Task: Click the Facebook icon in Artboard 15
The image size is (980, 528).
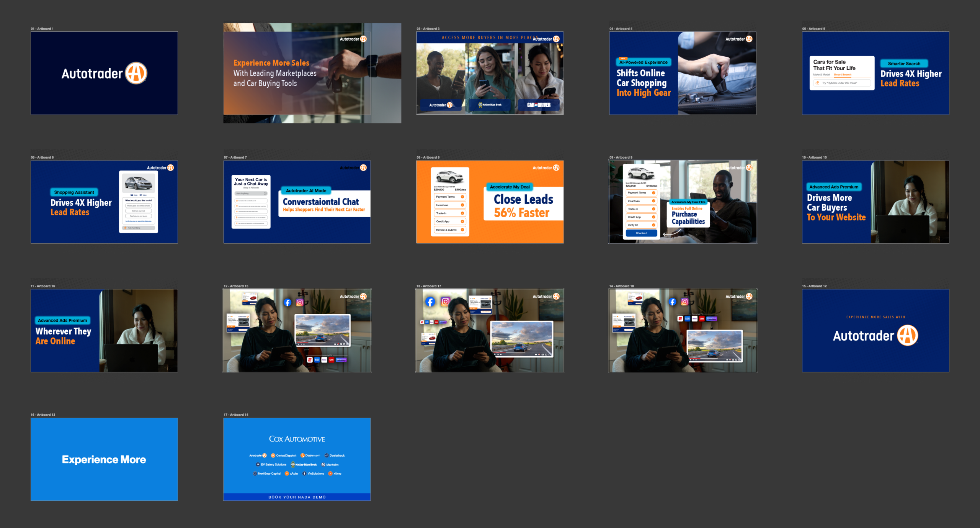Action: [x=288, y=303]
